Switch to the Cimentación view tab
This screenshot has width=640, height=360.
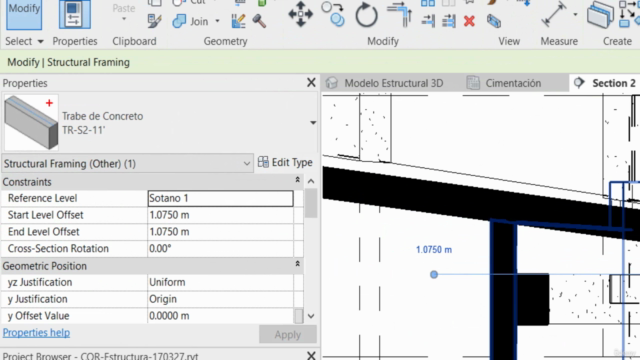pos(513,83)
